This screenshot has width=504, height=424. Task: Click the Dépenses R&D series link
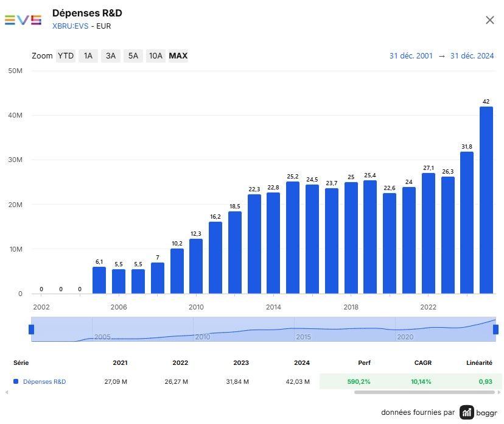click(x=44, y=381)
